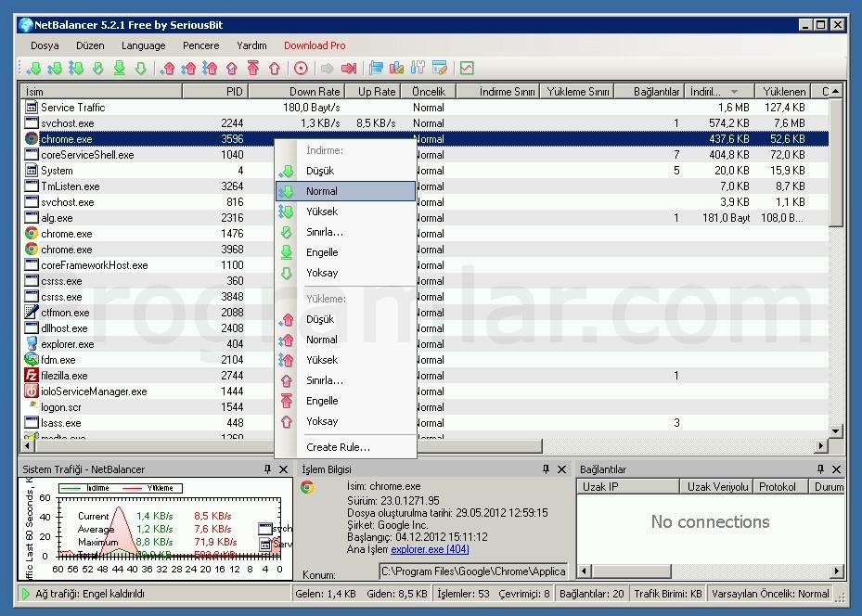Click the red circle reset toolbar icon
The height and width of the screenshot is (616, 862).
[301, 68]
